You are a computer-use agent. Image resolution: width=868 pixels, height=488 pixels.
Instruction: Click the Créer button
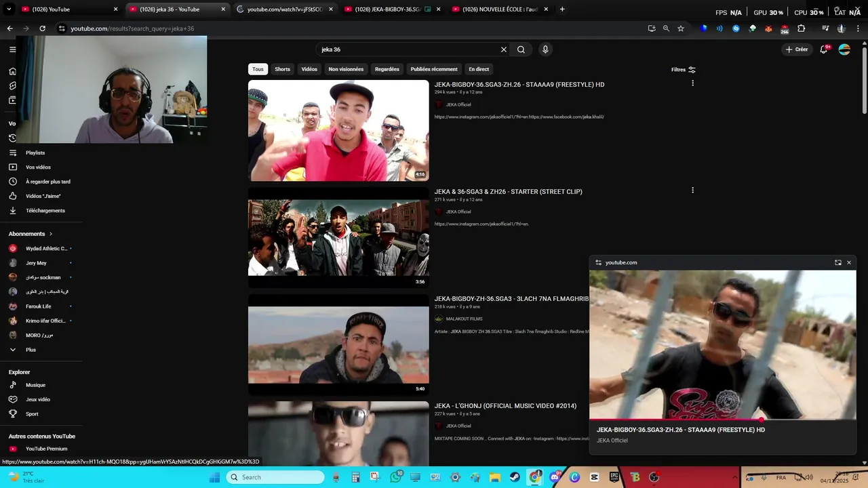click(x=797, y=49)
